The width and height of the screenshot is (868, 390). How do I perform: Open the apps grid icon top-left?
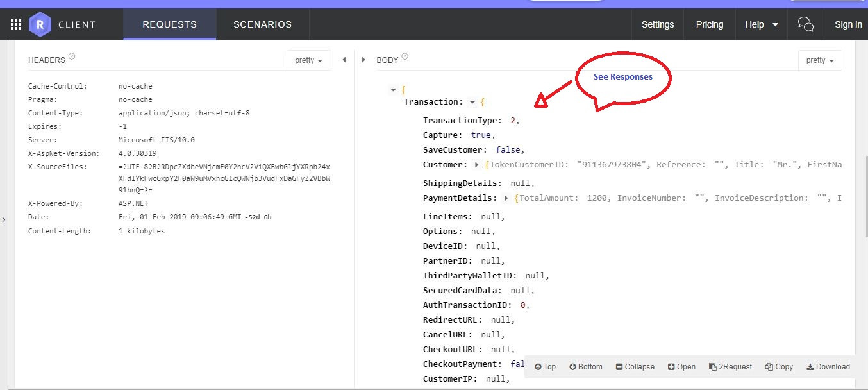(15, 24)
